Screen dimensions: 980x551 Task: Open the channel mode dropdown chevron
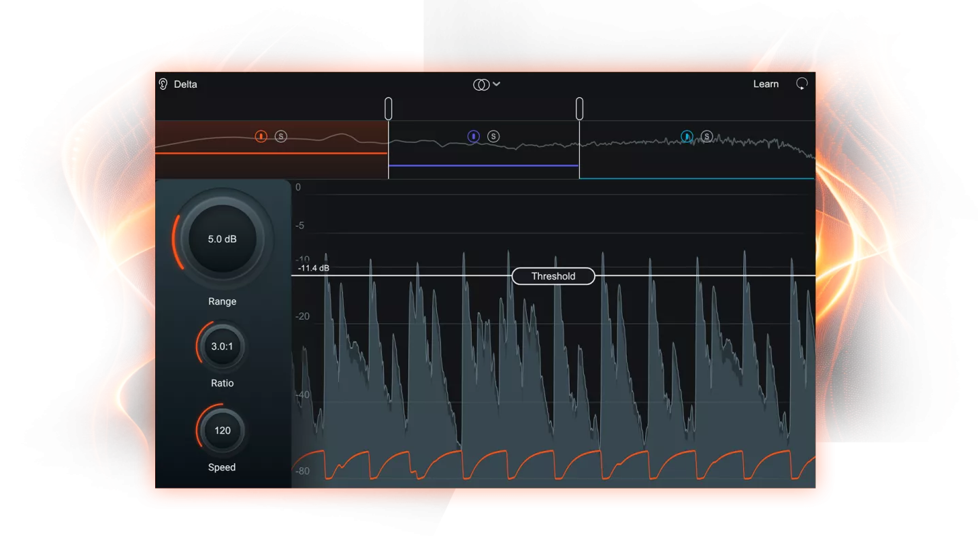497,84
